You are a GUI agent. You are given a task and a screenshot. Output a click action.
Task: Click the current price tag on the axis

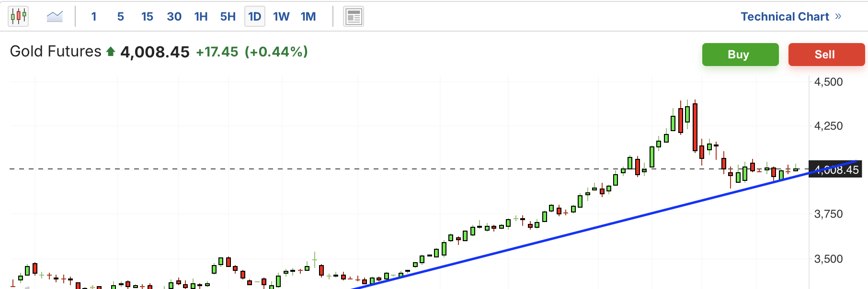coord(835,169)
